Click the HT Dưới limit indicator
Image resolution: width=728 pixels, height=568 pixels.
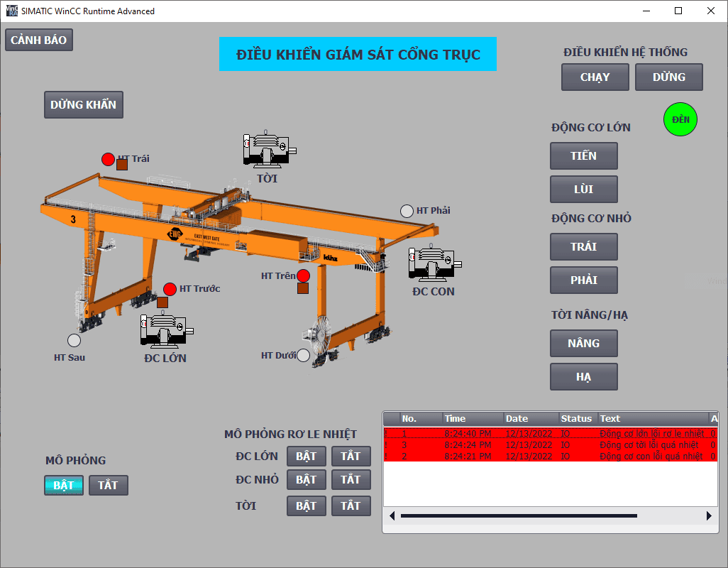[303, 355]
